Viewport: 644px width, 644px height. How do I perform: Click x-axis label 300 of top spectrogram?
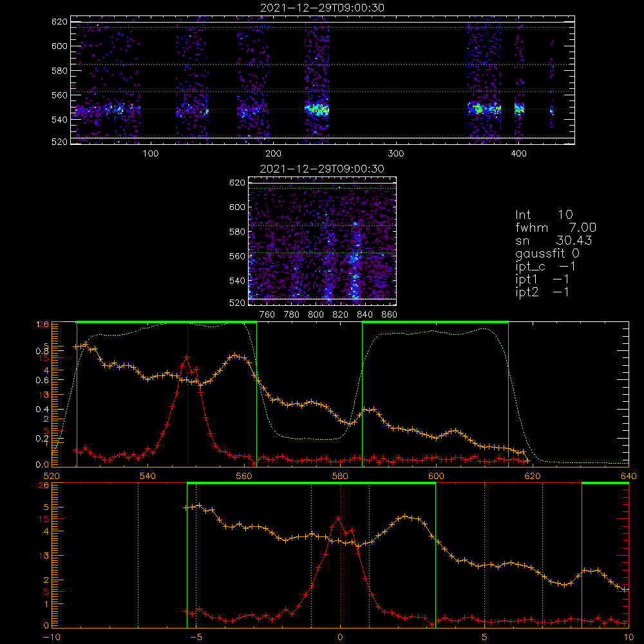(396, 154)
